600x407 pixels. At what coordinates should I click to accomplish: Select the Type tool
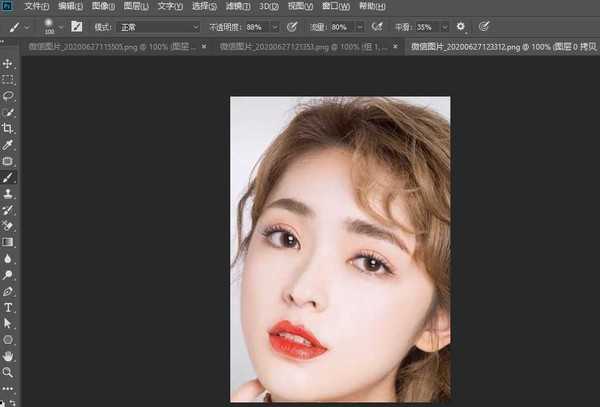[x=8, y=307]
